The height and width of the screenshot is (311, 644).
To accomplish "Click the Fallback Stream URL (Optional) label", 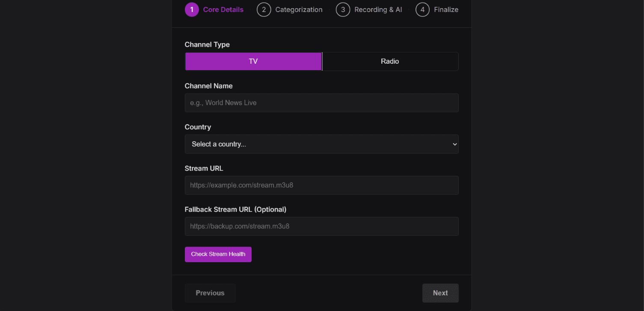I will (235, 210).
